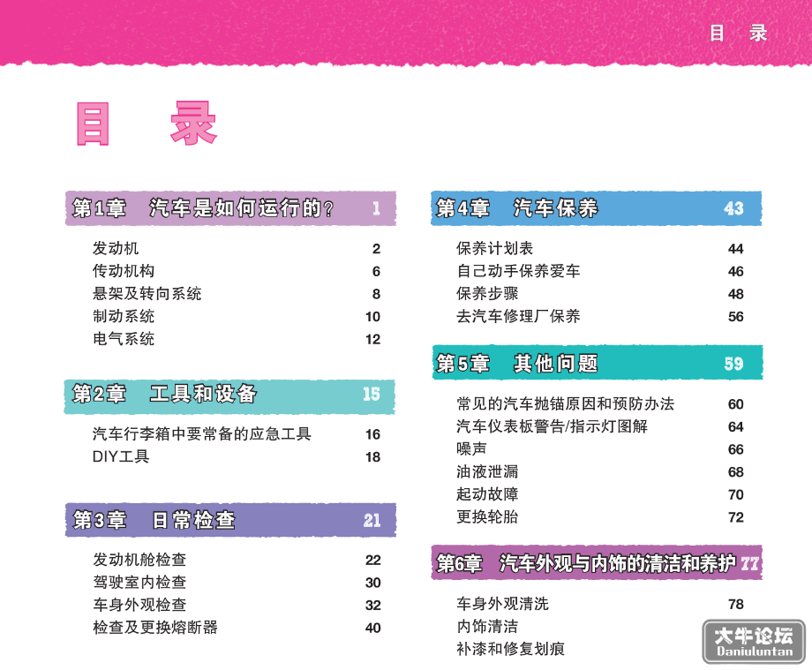Open the 油液泄漏 entry
The image size is (812, 670).
coord(487,471)
